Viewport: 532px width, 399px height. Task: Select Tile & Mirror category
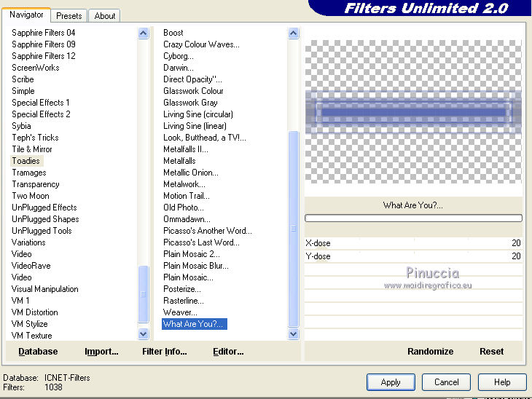coord(32,149)
